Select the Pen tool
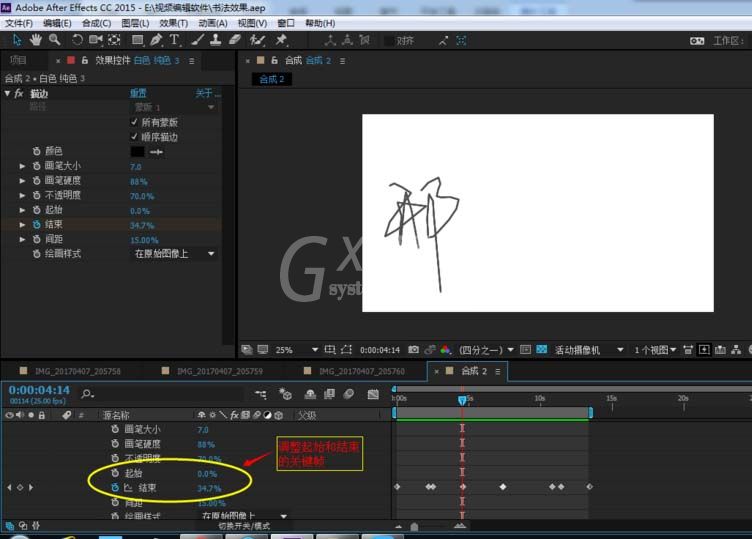Viewport: 752px width, 539px height. click(156, 40)
